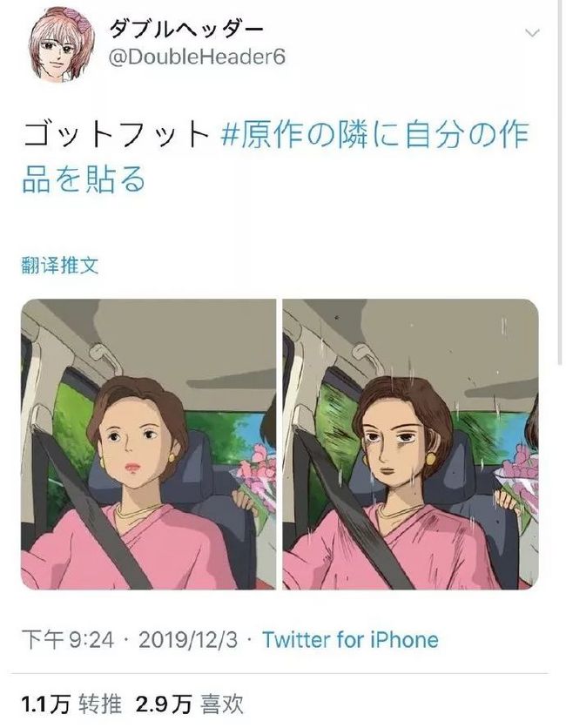
Task: View the 转推 retweets list
Action: click(100, 704)
